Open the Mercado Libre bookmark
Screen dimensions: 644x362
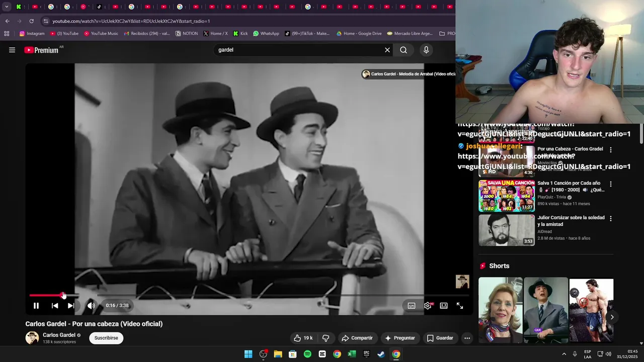[x=410, y=34]
